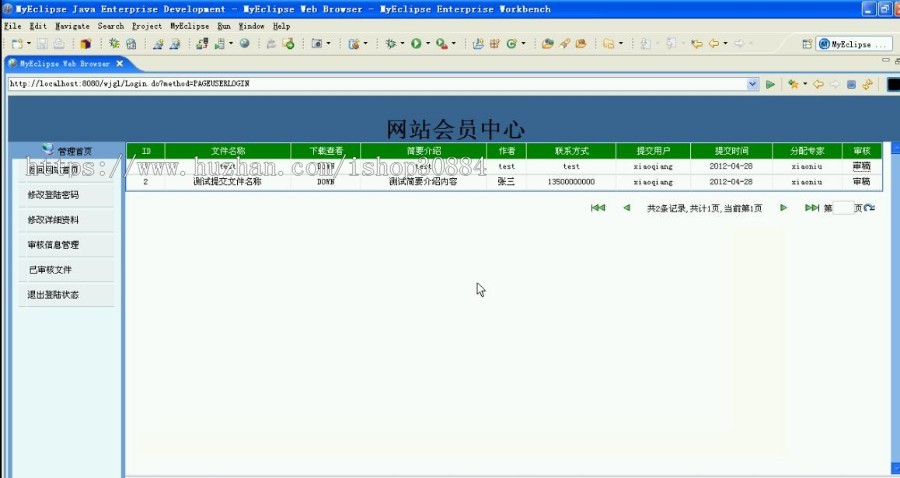
Task: Click DOWN link for 测试提交文件名称 row
Action: tap(325, 182)
